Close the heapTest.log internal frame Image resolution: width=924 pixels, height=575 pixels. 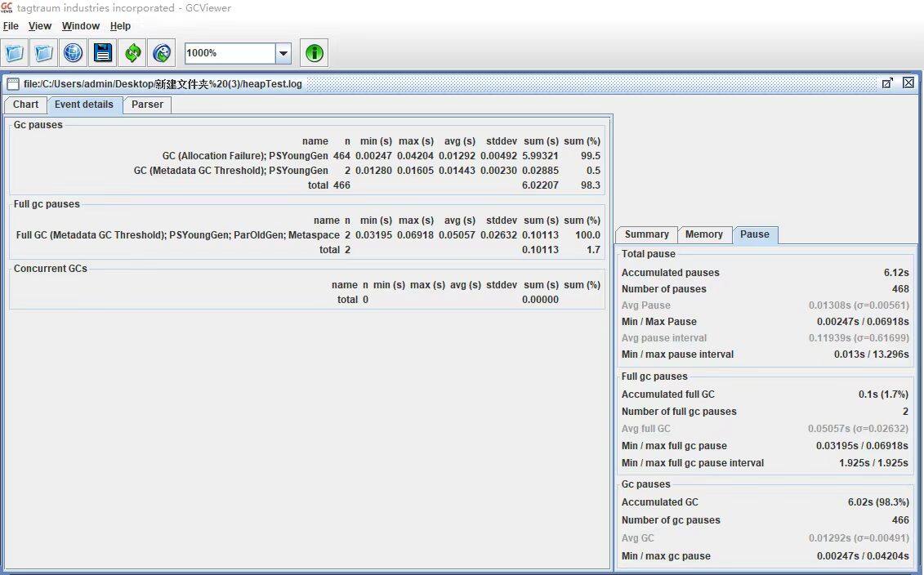908,83
